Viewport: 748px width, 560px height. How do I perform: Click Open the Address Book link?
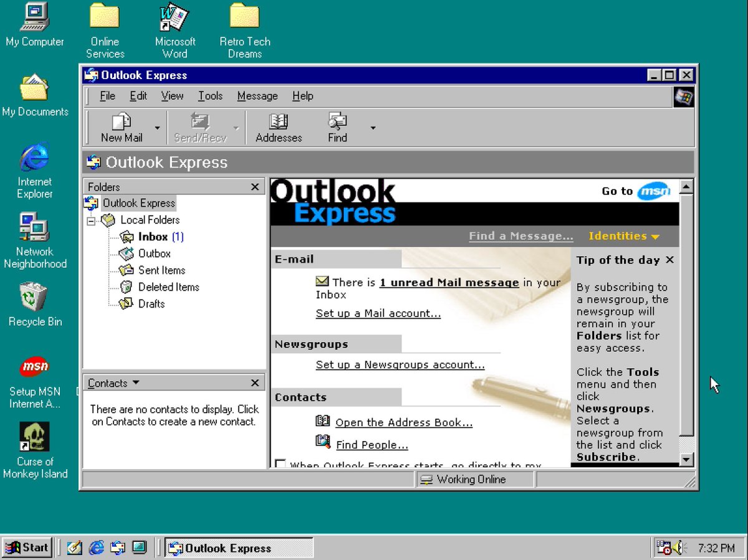404,423
